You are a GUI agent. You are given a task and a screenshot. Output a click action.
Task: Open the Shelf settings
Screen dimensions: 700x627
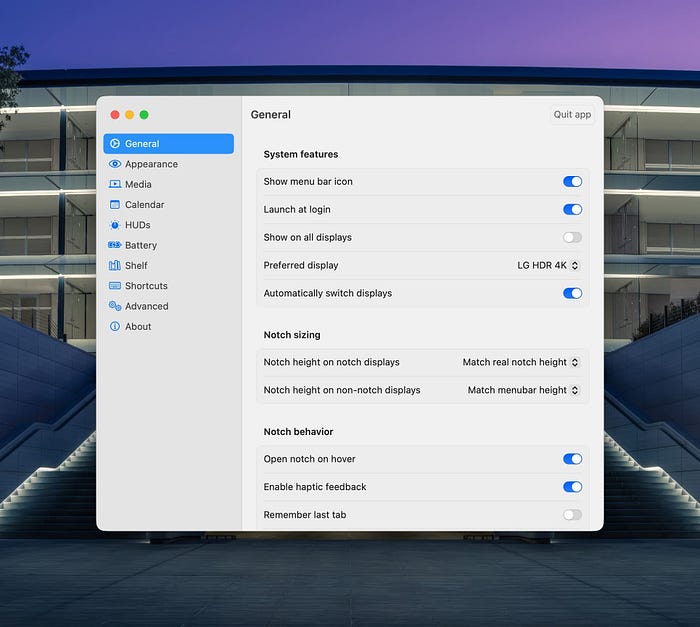pos(168,265)
